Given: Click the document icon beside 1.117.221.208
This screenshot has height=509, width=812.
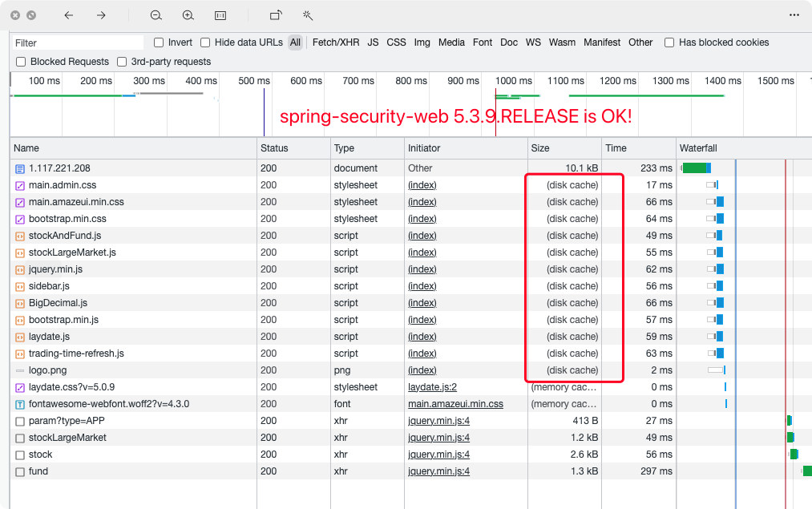Looking at the screenshot, I should tap(18, 168).
